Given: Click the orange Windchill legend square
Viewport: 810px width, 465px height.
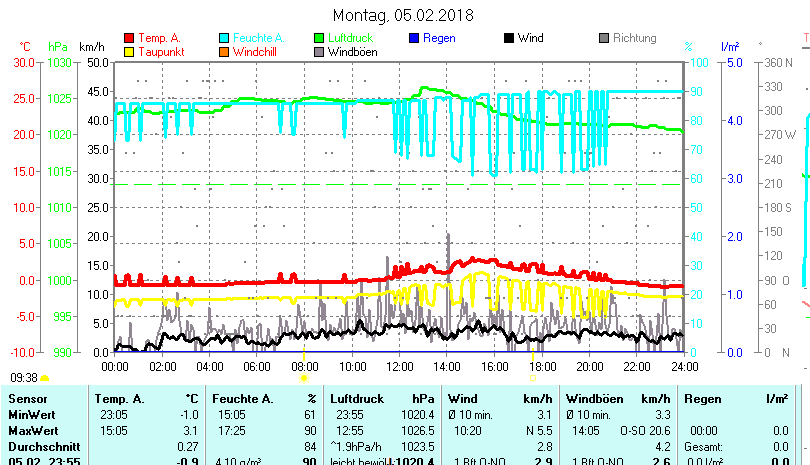Looking at the screenshot, I should click(225, 52).
